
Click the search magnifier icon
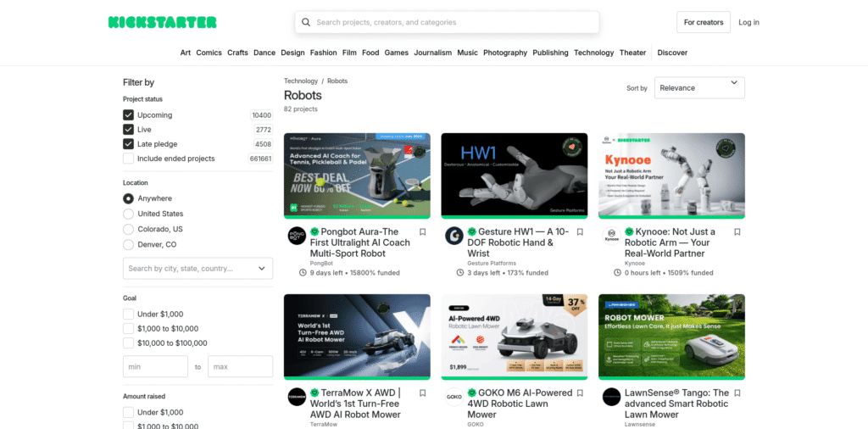(305, 22)
